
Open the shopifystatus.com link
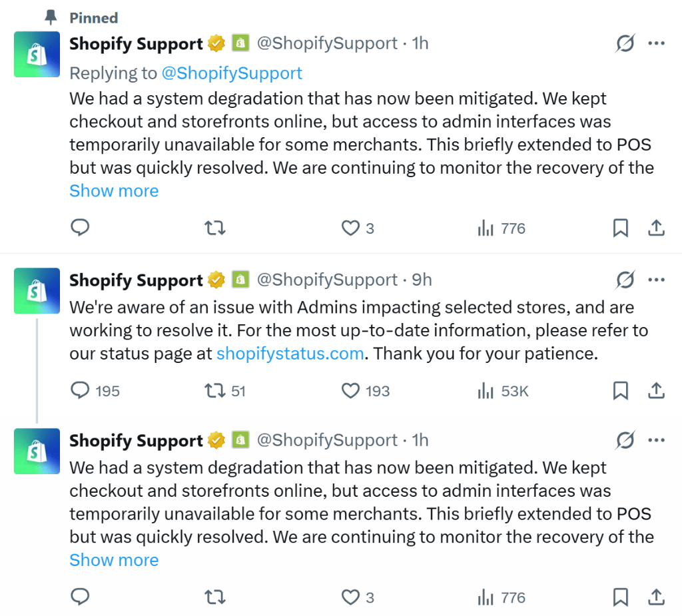[290, 353]
